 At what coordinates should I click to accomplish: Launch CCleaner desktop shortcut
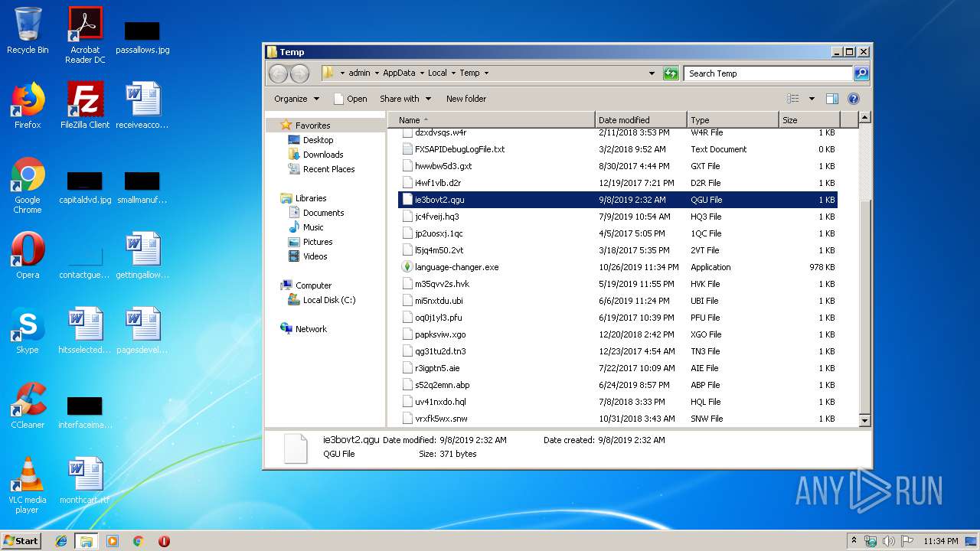28,406
